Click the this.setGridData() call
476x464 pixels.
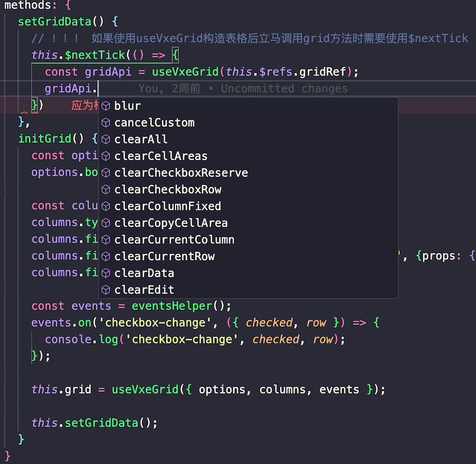point(95,423)
